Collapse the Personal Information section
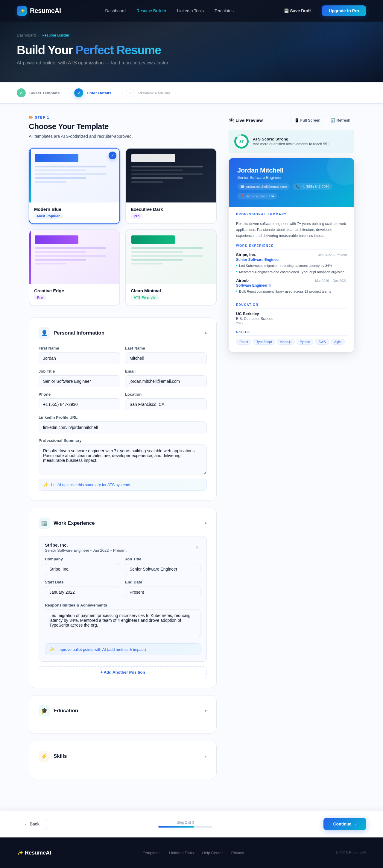This screenshot has width=383, height=868. point(206,333)
